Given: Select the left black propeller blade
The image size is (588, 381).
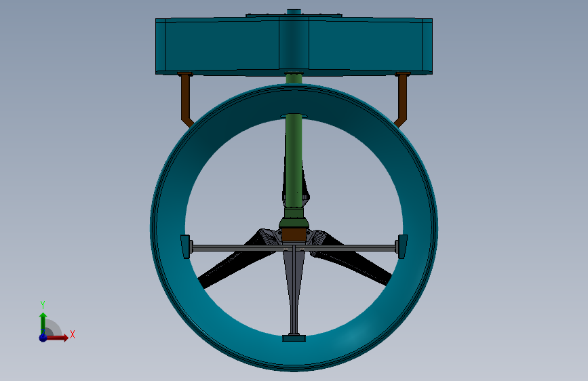Looking at the screenshot, I should click(x=236, y=260).
